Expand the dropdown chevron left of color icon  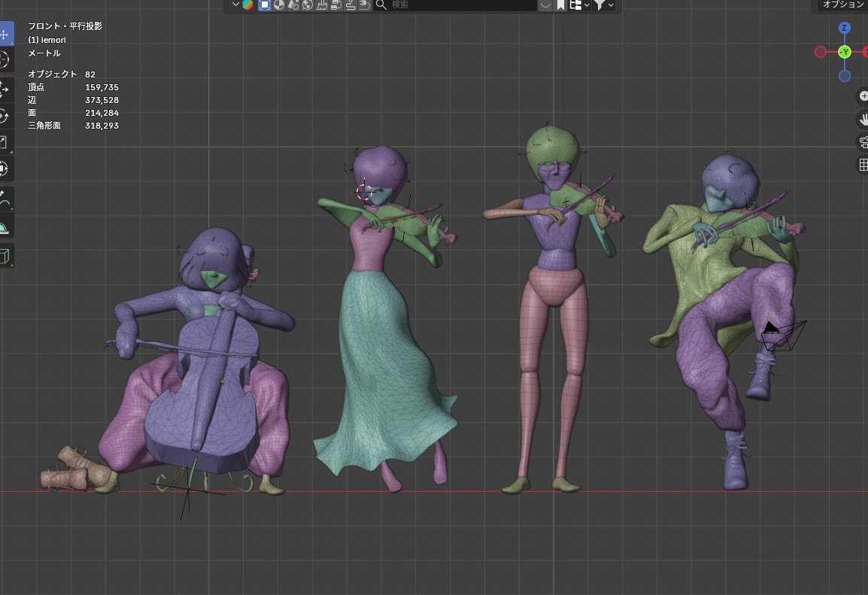point(235,5)
